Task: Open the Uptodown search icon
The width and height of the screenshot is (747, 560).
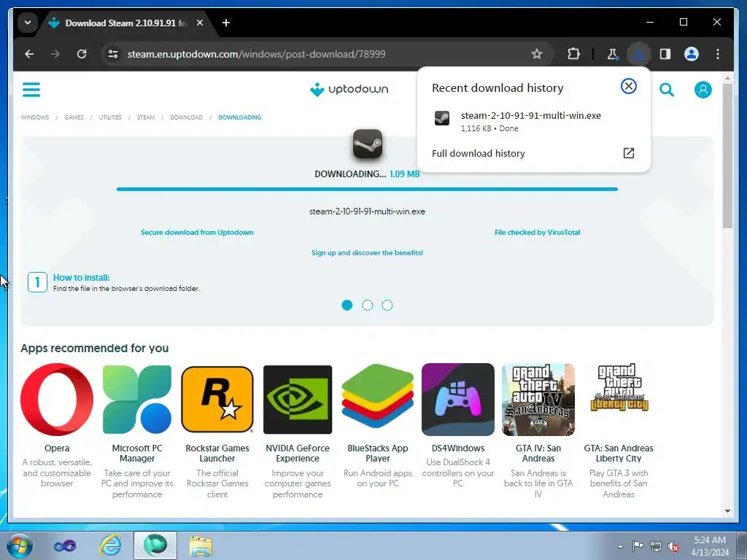Action: [x=667, y=90]
